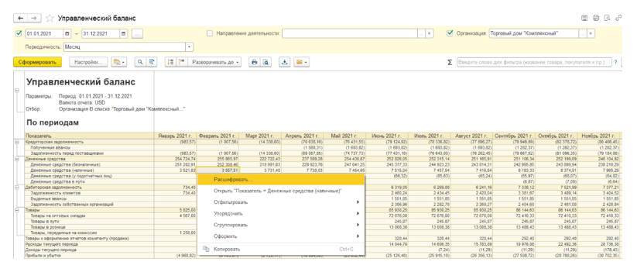Image resolution: width=644 pixels, height=279 pixels.
Task: Open calendar for start date 01.01.2021
Action: pyautogui.click(x=67, y=34)
